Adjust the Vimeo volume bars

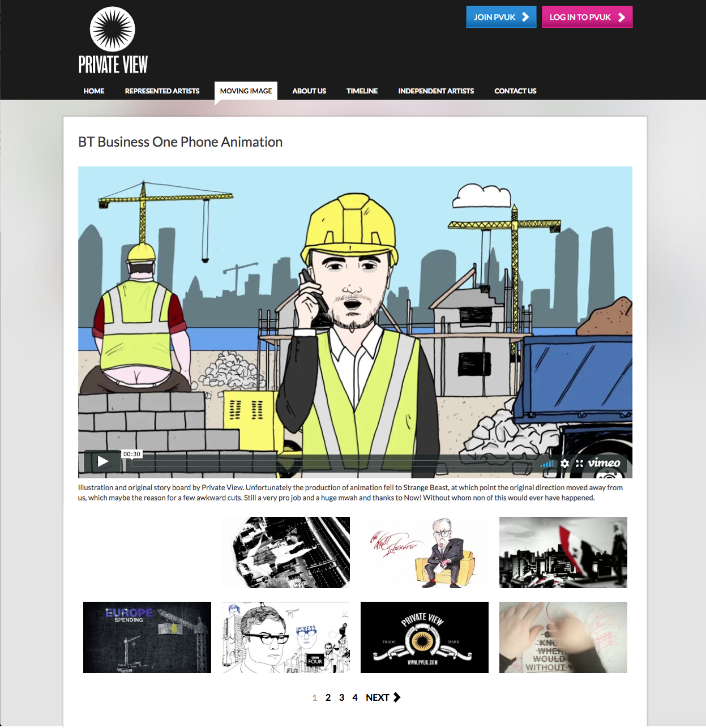tap(546, 464)
